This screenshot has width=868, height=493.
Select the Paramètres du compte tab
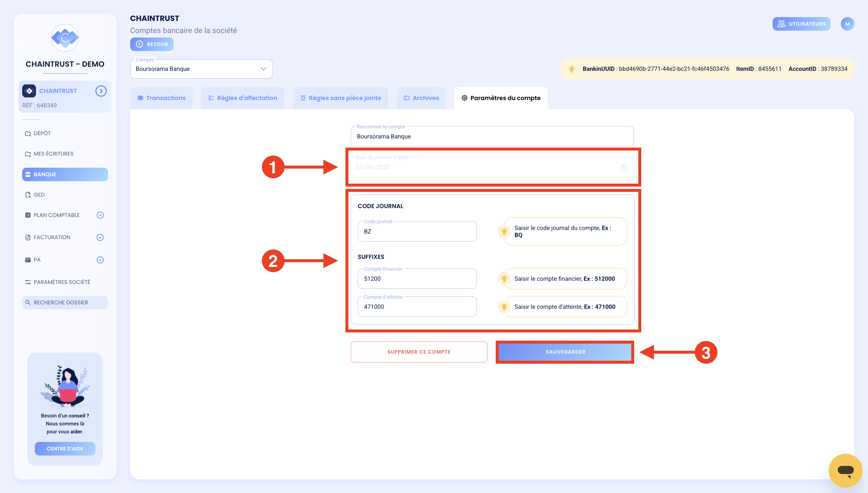pyautogui.click(x=501, y=98)
